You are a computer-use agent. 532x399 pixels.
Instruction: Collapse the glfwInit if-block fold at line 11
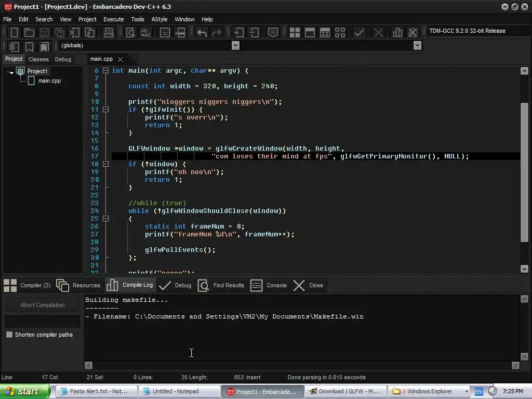tap(106, 110)
